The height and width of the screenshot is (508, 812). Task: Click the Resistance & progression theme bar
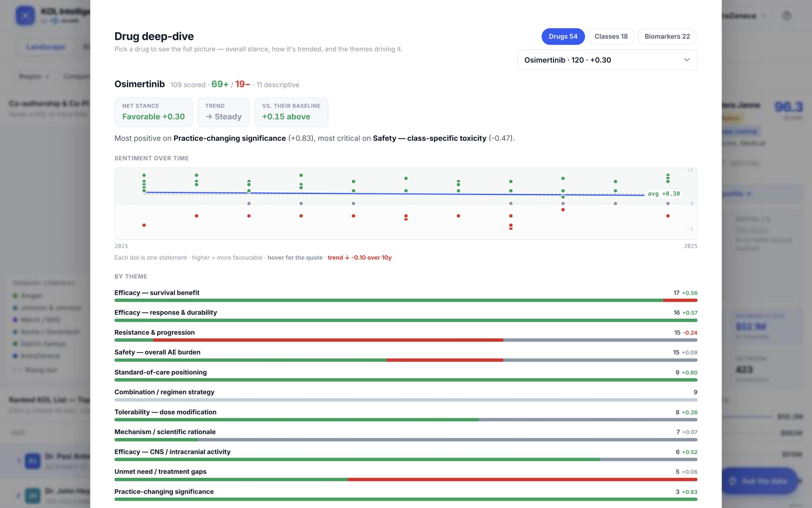point(406,340)
